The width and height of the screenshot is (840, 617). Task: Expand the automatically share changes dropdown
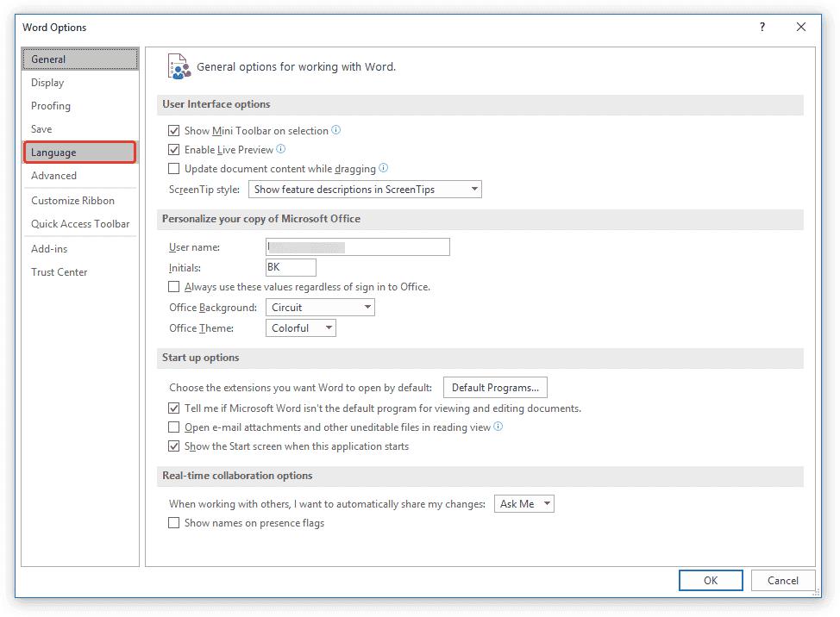click(523, 504)
